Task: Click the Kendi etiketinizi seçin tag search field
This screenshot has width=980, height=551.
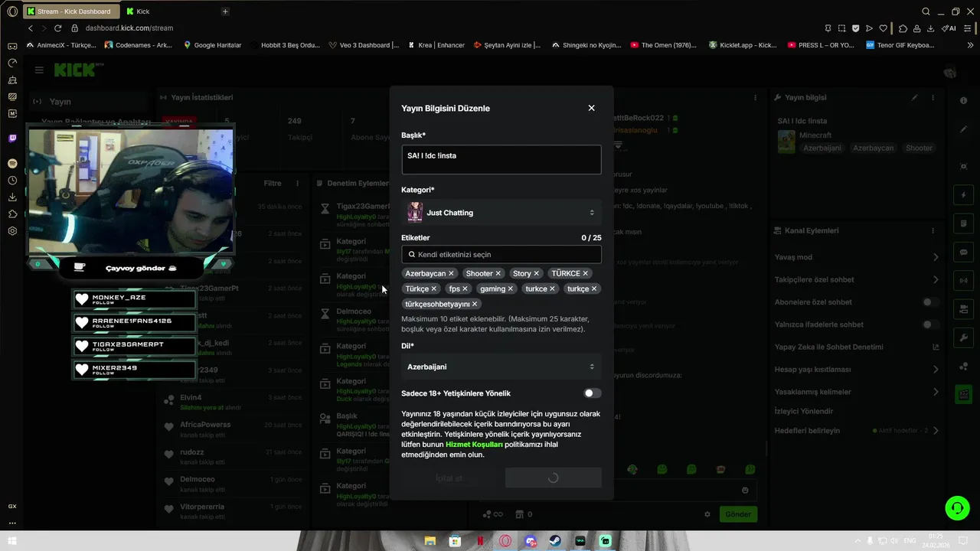Action: (501, 254)
